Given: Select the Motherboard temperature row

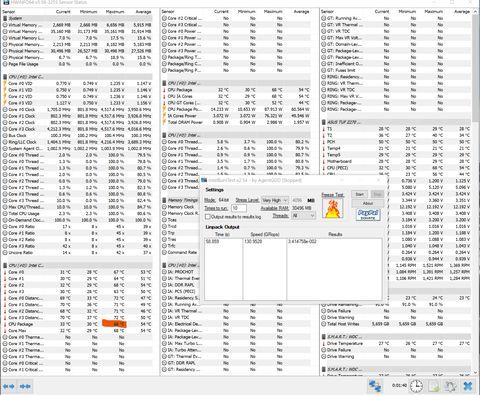Looking at the screenshot, I should tap(396, 161).
